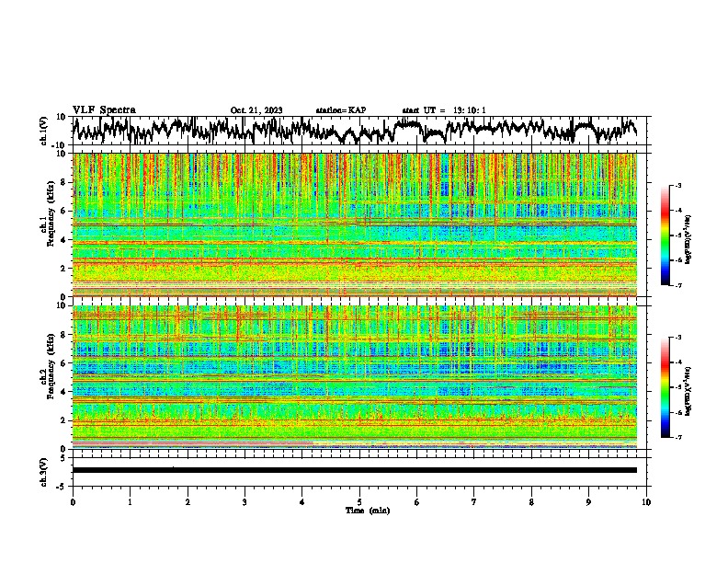Screen dimensions: 728x563
Task: Click the "2" tick on the Time axis
Action: [188, 502]
